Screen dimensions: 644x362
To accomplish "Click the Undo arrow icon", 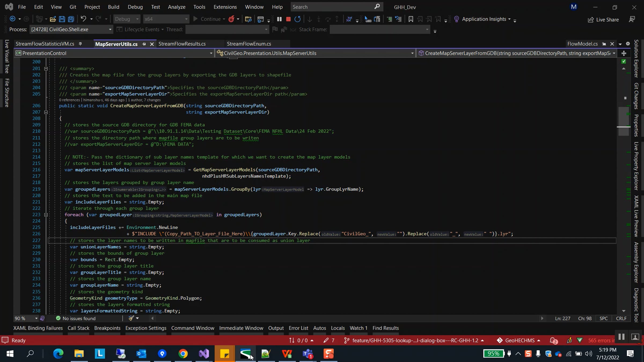I will pyautogui.click(x=83, y=19).
